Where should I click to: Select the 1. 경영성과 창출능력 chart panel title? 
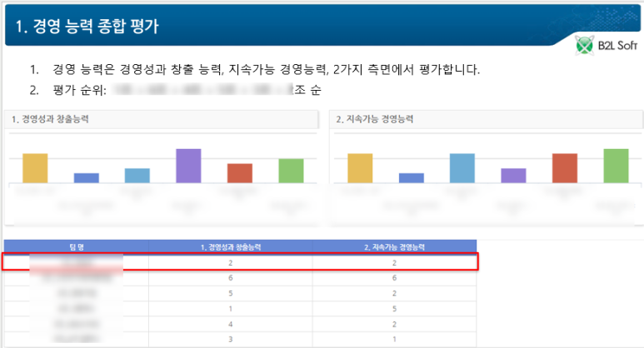click(51, 119)
